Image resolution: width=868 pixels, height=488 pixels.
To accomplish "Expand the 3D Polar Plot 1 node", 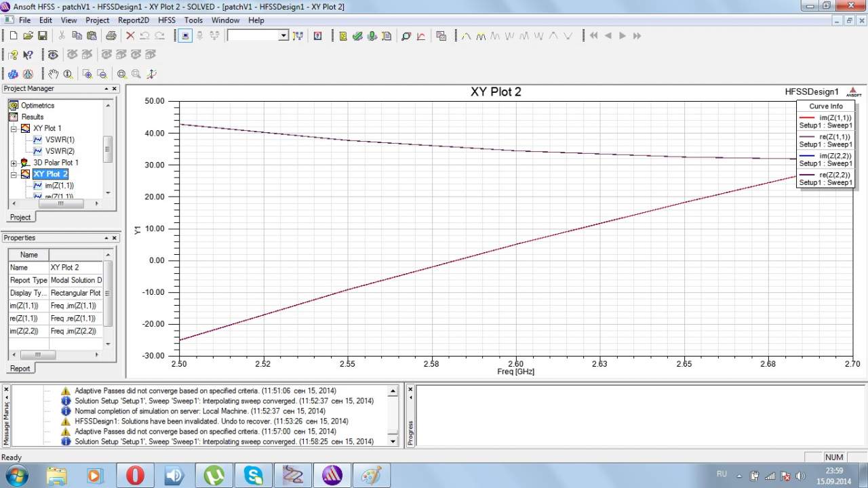I will [x=14, y=163].
